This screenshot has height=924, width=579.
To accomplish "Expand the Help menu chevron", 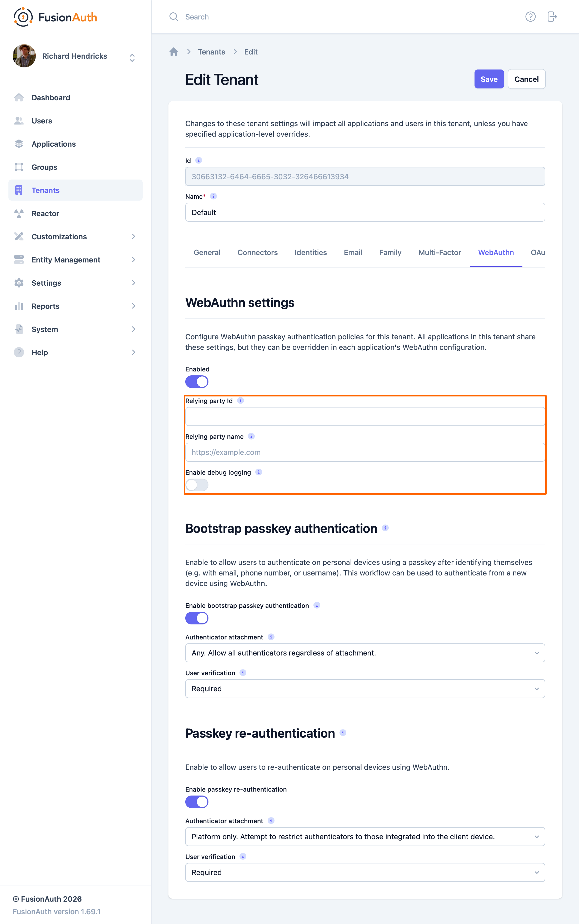I will click(133, 352).
